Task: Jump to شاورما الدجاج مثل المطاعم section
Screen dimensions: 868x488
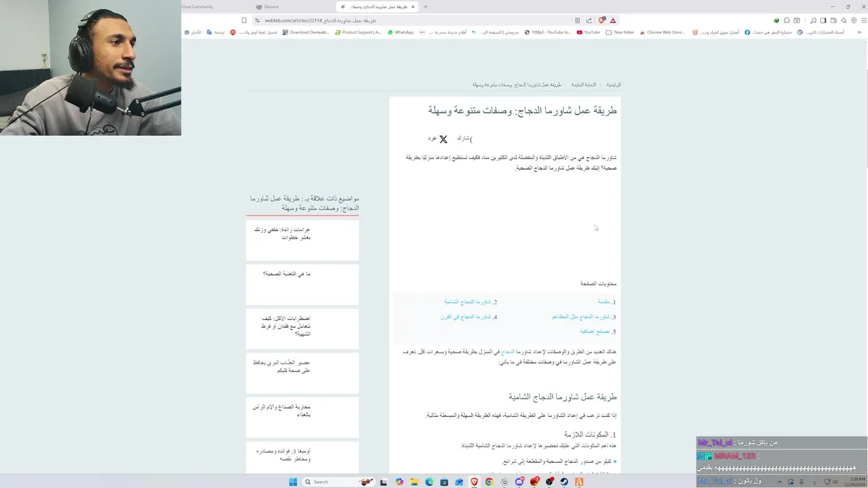Action: 581,317
